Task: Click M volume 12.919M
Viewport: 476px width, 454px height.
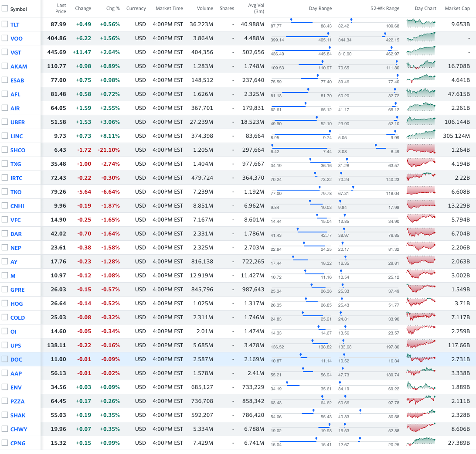Action: (x=201, y=276)
